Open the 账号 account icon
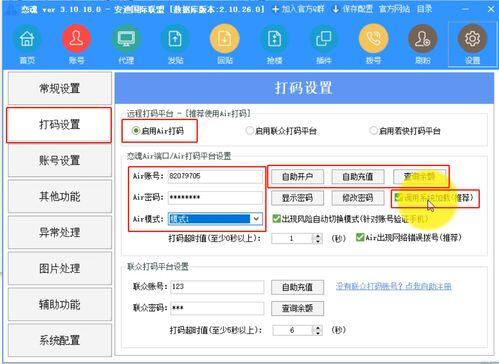The height and width of the screenshot is (364, 499). point(76,44)
